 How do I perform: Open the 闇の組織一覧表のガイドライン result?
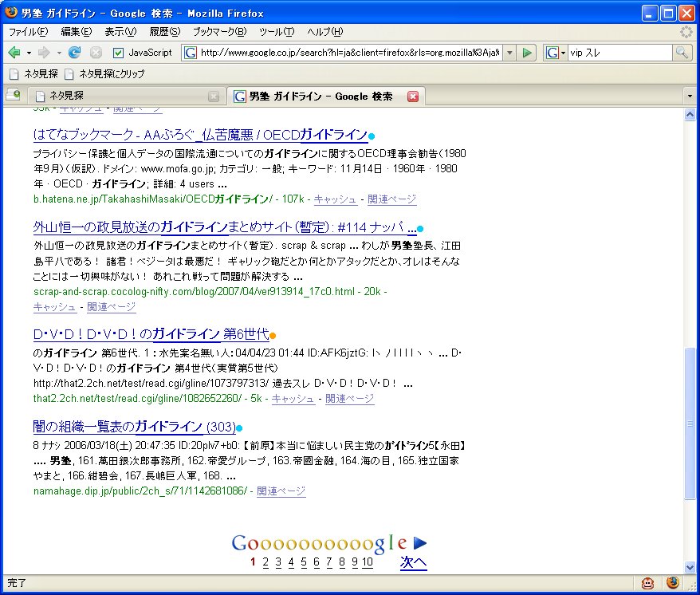(x=135, y=427)
